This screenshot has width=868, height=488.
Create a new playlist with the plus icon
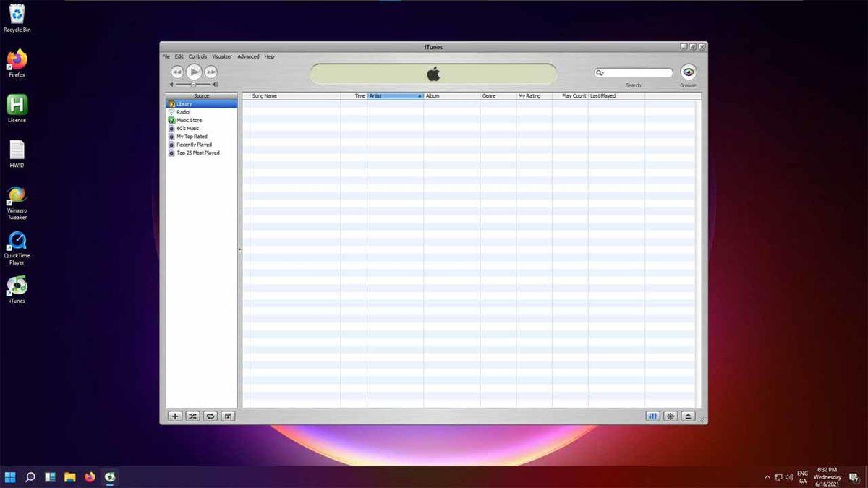pos(174,416)
